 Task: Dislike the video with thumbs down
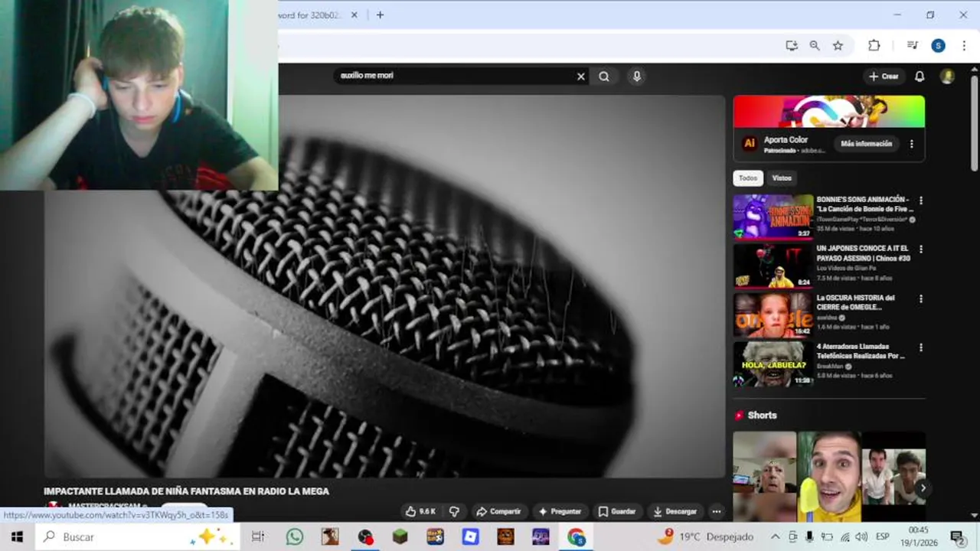click(x=454, y=511)
